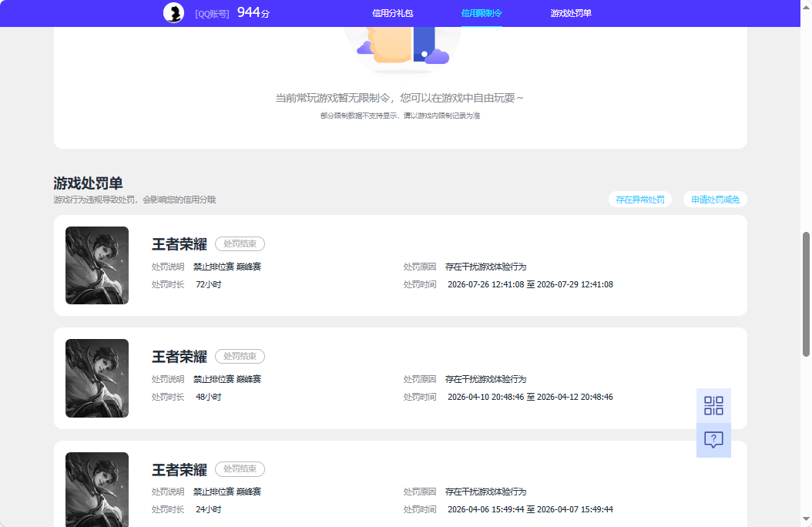Click 处罚结束 badge on 72小时 card
Image resolution: width=812 pixels, height=527 pixels.
pos(240,243)
